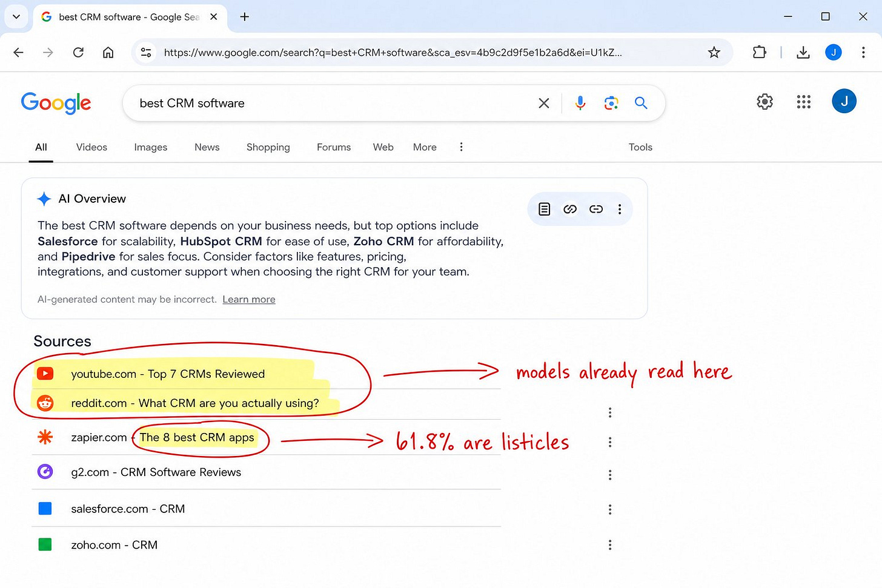Go back to the previous page
The image size is (882, 588).
[19, 53]
